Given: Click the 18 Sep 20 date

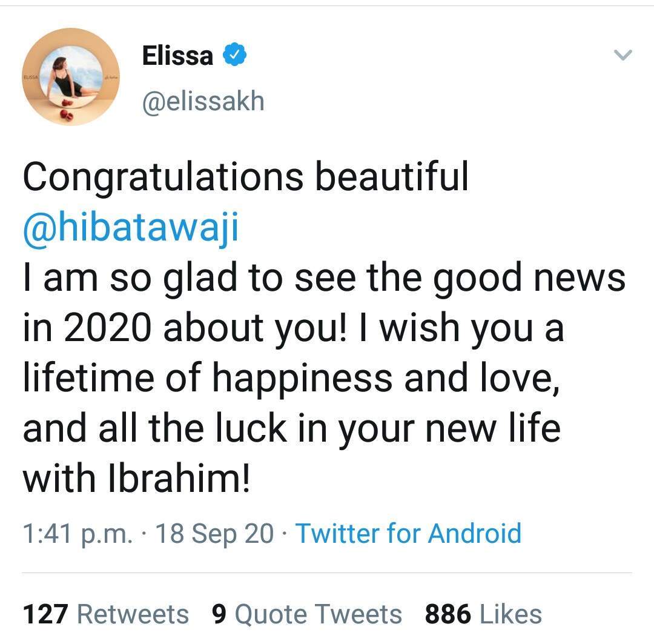Looking at the screenshot, I should point(215,533).
